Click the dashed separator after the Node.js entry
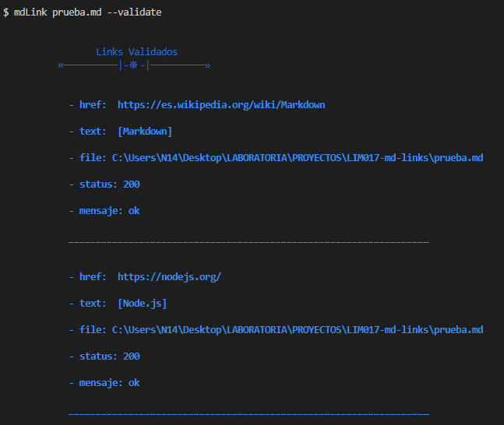 [x=248, y=413]
